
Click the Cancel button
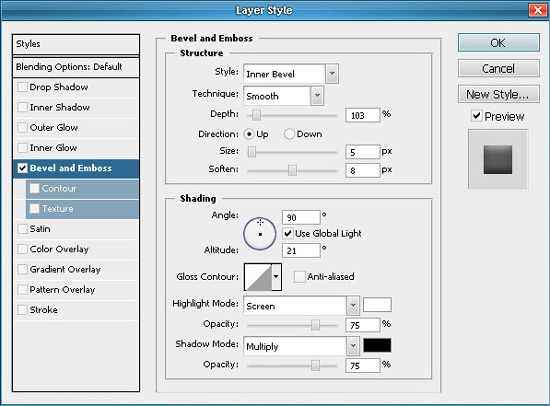click(x=498, y=68)
